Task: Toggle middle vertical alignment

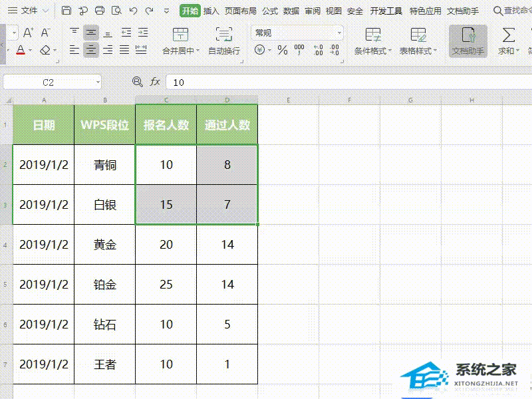Action: (91, 33)
